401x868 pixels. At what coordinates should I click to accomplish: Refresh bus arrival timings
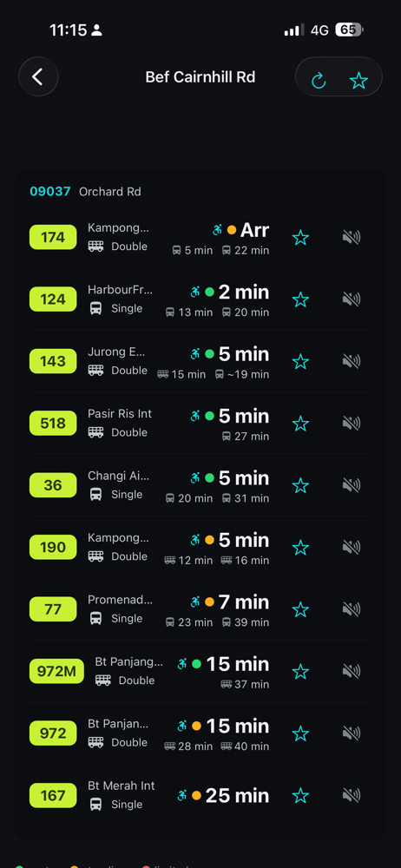click(319, 81)
